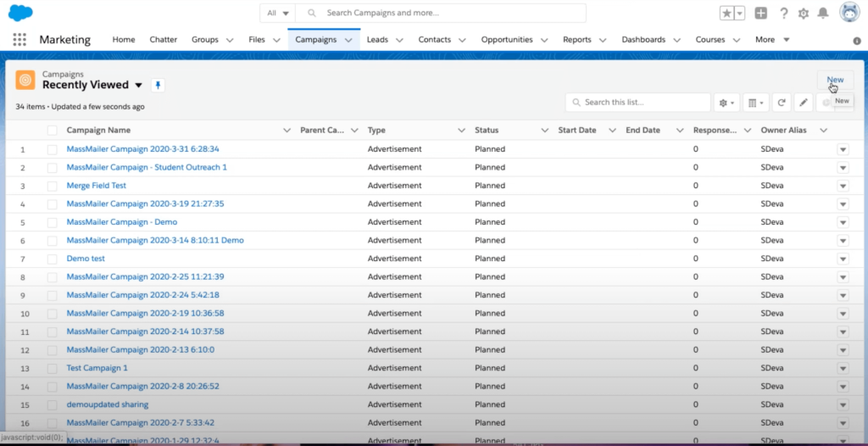Open Test Campaign 1 link

(x=97, y=368)
